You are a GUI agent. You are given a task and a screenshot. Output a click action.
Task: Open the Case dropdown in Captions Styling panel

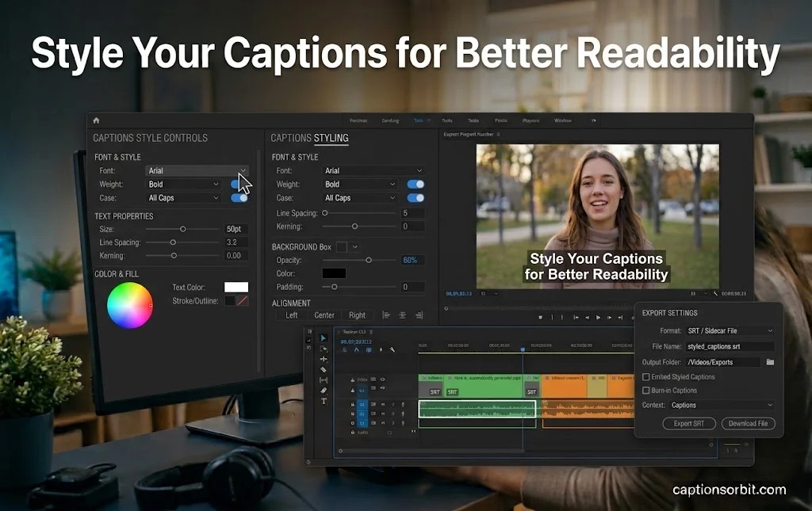pyautogui.click(x=360, y=197)
